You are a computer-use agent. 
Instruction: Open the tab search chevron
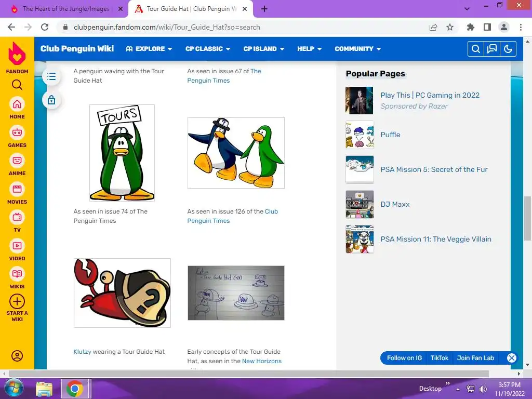[x=467, y=9]
